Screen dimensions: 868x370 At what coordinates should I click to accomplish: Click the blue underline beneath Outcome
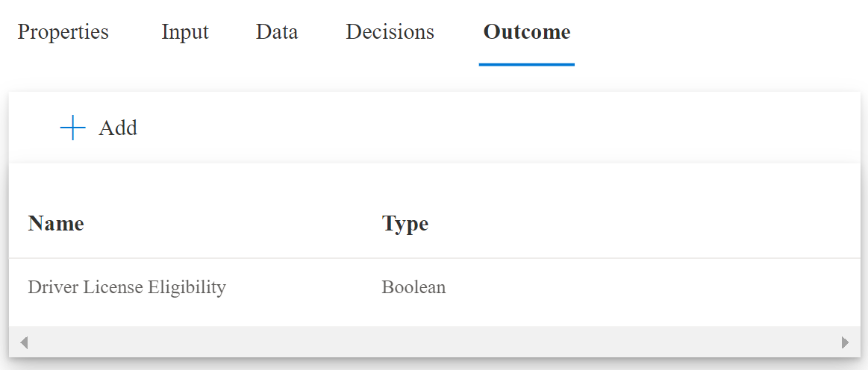pos(526,64)
